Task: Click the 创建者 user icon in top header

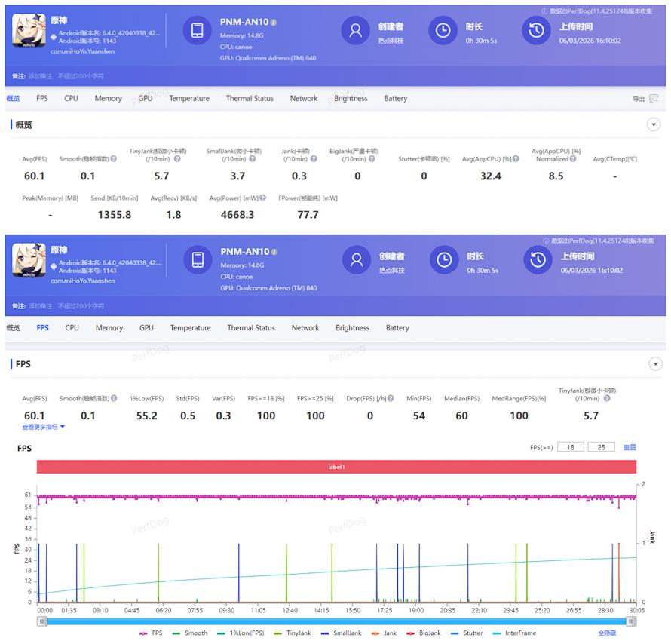Action: [355, 31]
